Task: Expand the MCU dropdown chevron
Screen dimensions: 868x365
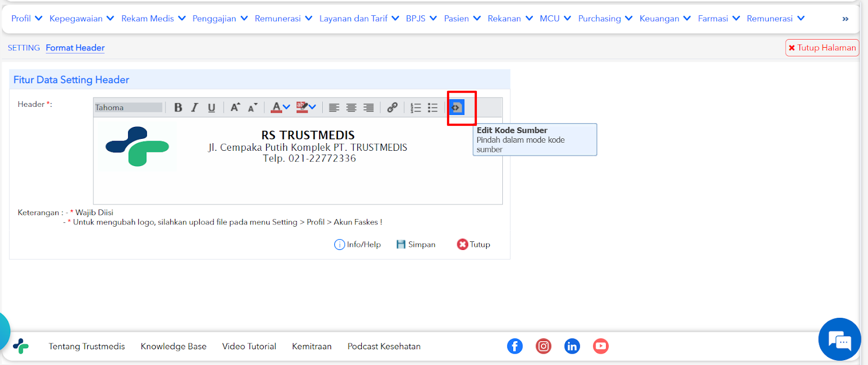Action: (x=567, y=18)
